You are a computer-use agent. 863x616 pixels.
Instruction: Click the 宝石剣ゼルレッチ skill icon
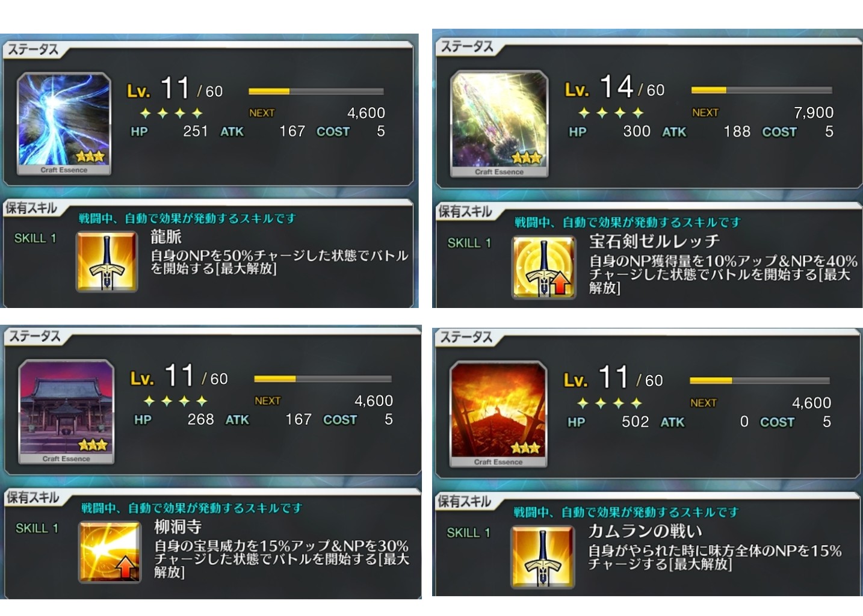543,266
